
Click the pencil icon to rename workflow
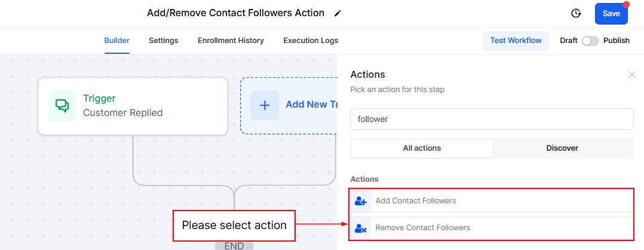click(338, 13)
